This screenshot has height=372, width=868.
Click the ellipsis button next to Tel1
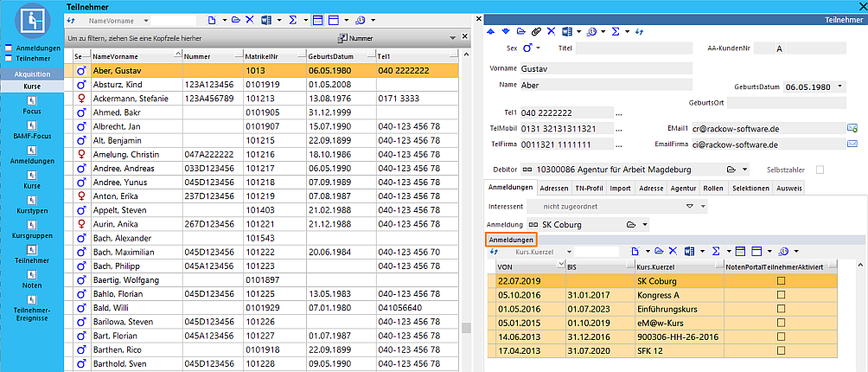point(619,113)
